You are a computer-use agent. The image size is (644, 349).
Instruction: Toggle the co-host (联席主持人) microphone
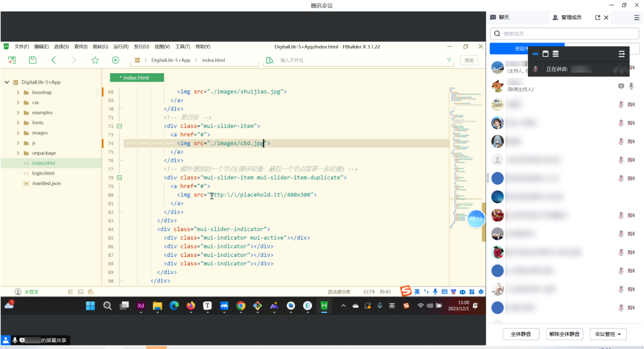click(631, 86)
